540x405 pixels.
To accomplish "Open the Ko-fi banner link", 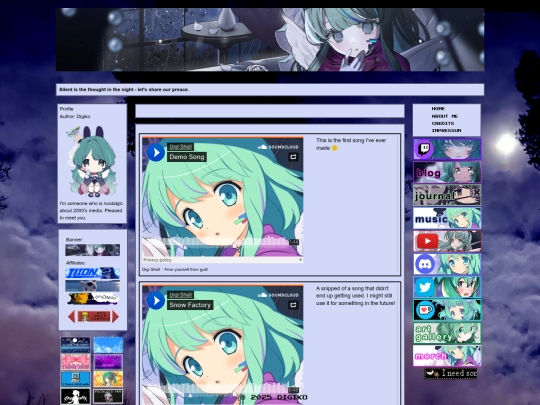I will click(x=447, y=310).
